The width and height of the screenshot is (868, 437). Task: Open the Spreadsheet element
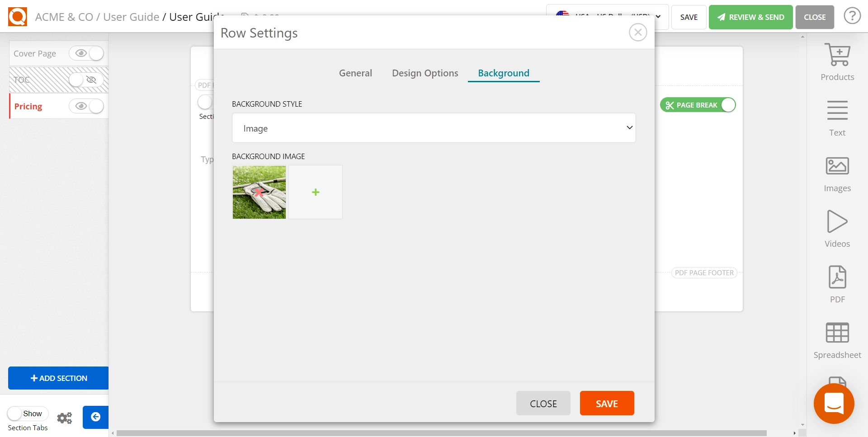837,338
